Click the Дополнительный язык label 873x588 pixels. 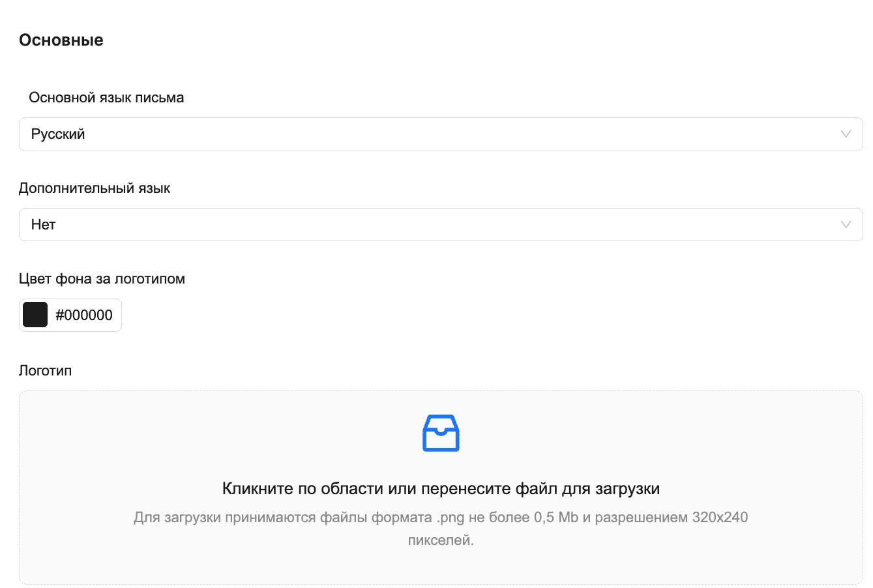(x=95, y=188)
